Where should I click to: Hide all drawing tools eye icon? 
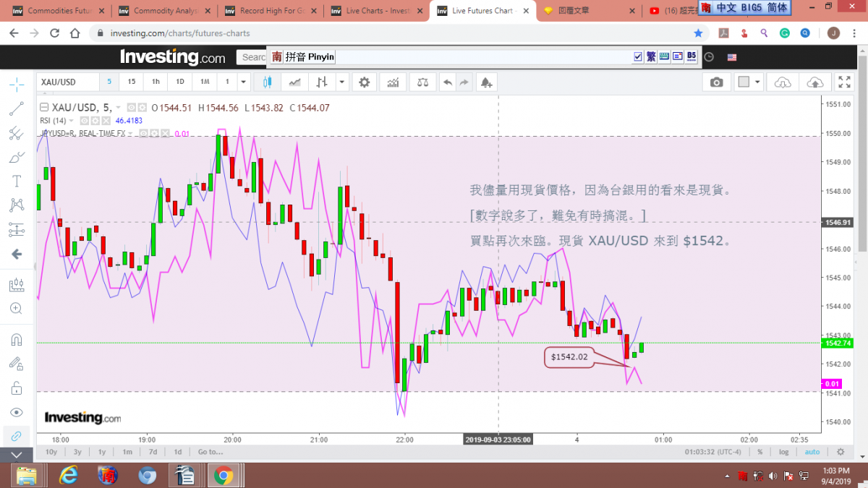point(16,412)
